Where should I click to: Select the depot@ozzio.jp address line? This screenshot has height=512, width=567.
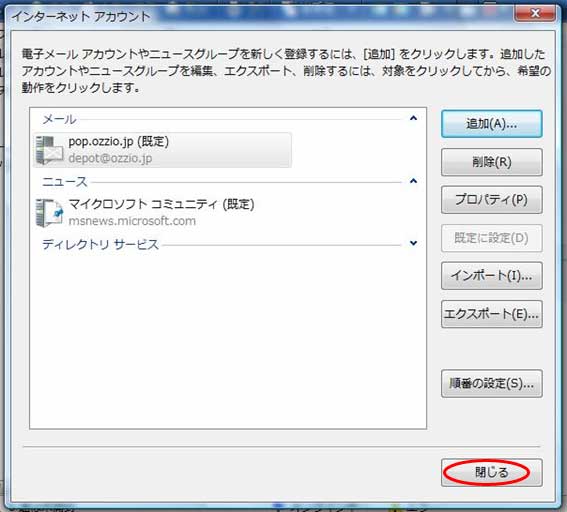point(110,158)
